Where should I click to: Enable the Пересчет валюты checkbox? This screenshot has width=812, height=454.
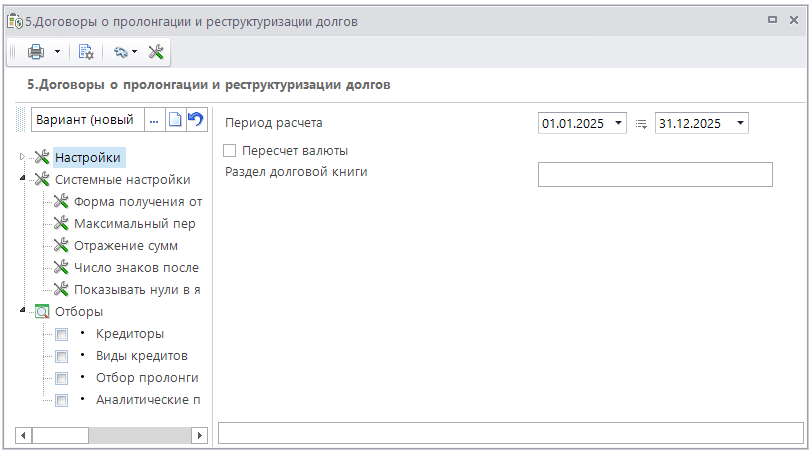click(231, 150)
